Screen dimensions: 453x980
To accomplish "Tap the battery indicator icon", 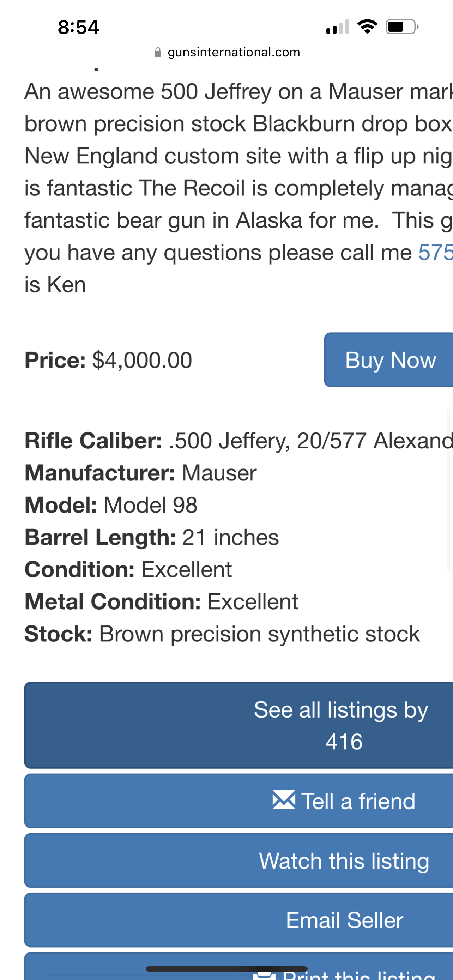I will tap(401, 26).
